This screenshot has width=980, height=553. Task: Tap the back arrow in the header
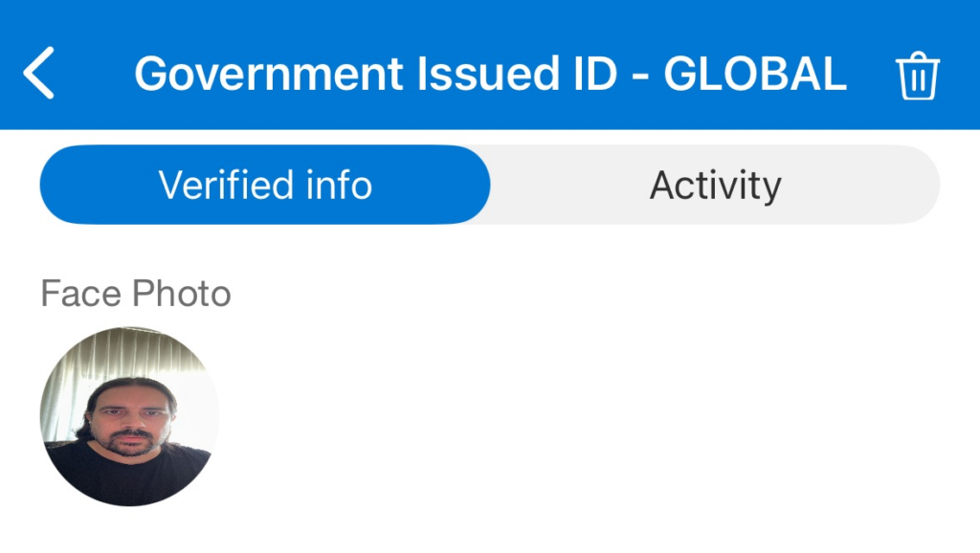click(40, 75)
